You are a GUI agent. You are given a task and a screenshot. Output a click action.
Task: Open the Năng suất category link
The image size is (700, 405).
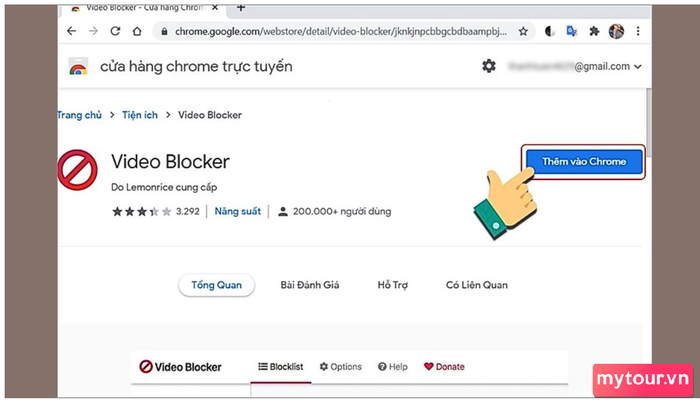coord(238,212)
